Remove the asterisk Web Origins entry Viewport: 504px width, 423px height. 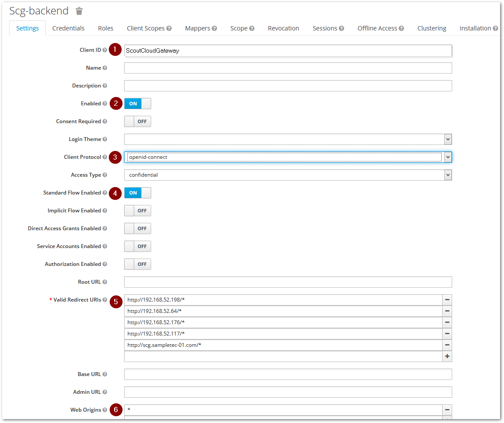pos(447,410)
